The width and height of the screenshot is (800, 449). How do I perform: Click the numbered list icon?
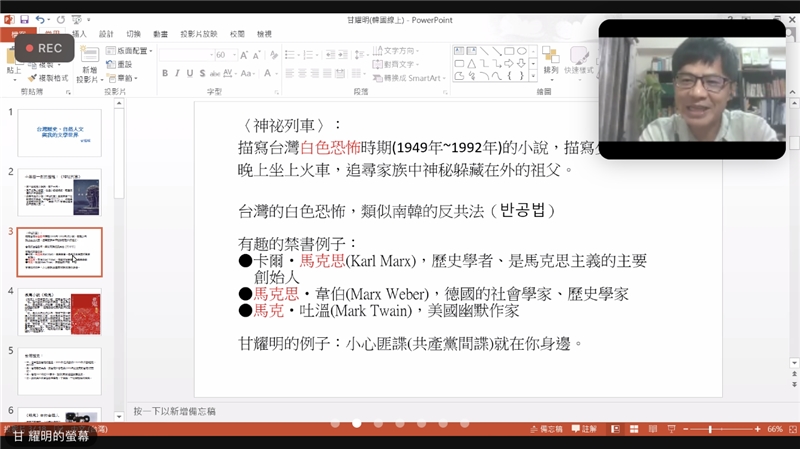pos(308,55)
